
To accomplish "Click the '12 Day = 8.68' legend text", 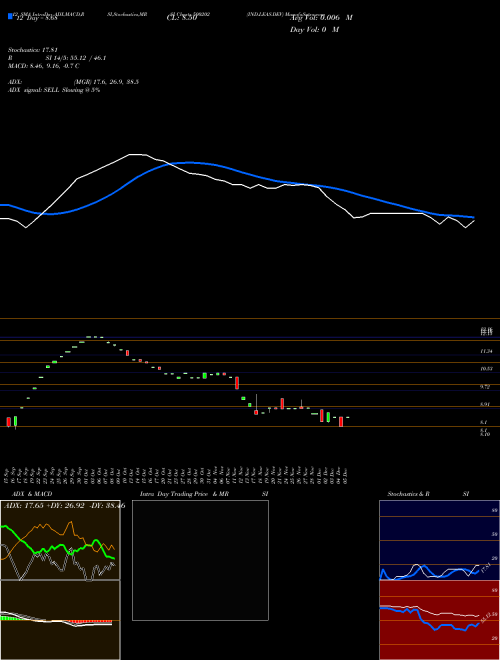I will [x=37, y=18].
